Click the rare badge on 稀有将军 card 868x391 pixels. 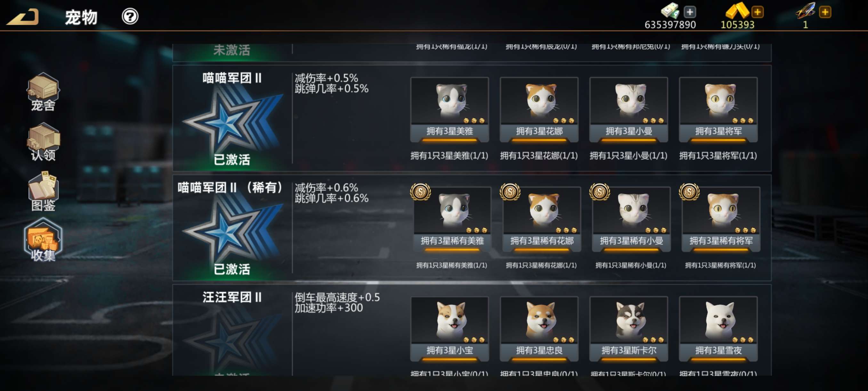[689, 192]
